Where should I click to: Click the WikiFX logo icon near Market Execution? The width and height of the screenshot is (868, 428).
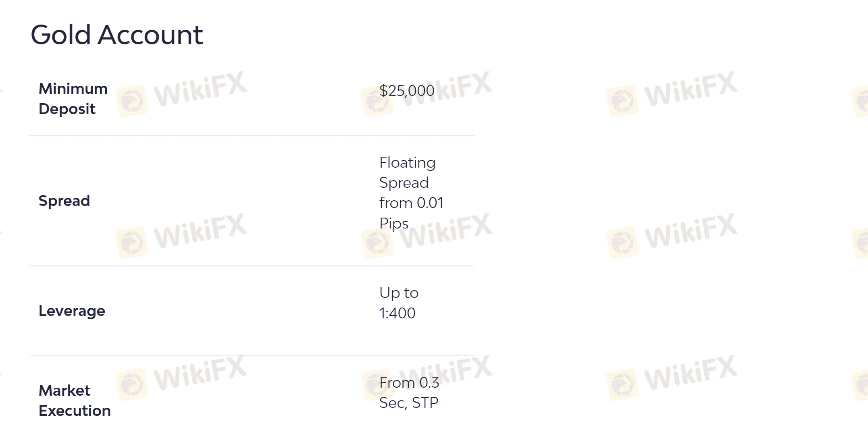coord(132,384)
